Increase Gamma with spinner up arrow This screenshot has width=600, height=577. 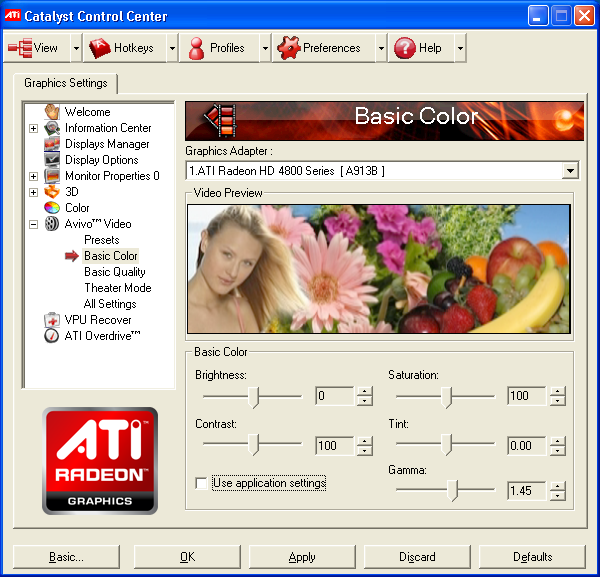(x=558, y=486)
